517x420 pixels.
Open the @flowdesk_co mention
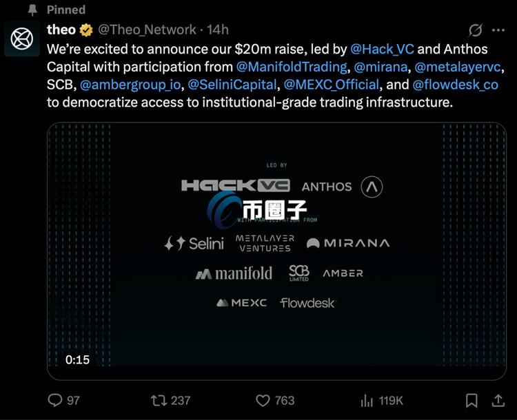(455, 85)
